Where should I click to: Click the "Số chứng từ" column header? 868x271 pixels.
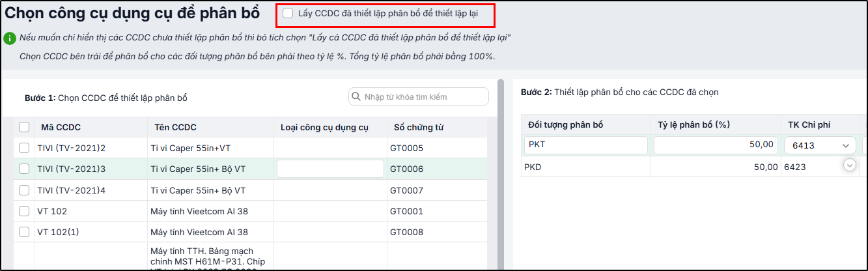coord(419,127)
